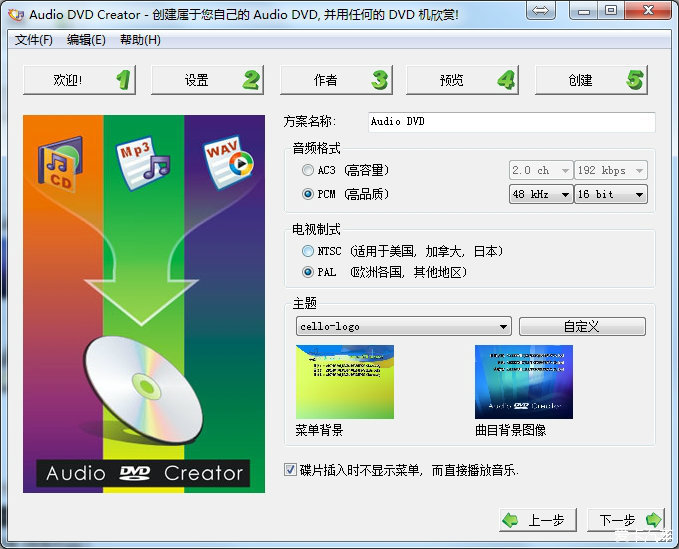Select PAL TV standard
The height and width of the screenshot is (549, 679).
(307, 272)
